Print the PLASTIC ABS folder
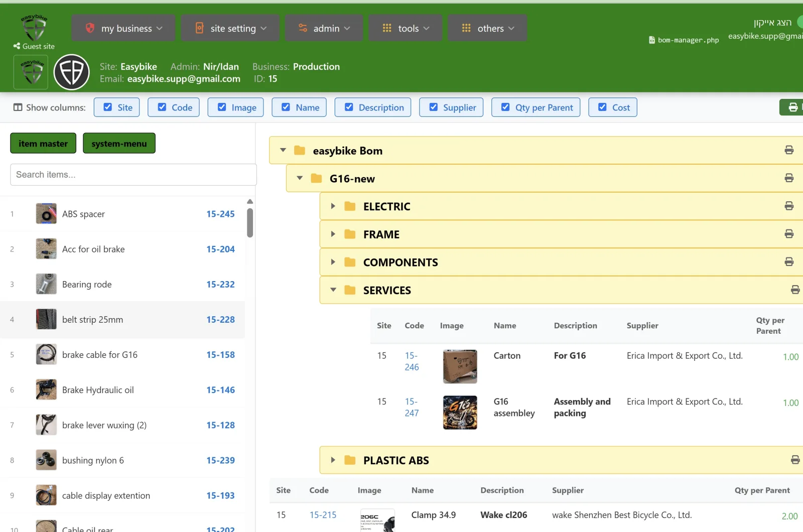This screenshot has height=532, width=803. [795, 460]
